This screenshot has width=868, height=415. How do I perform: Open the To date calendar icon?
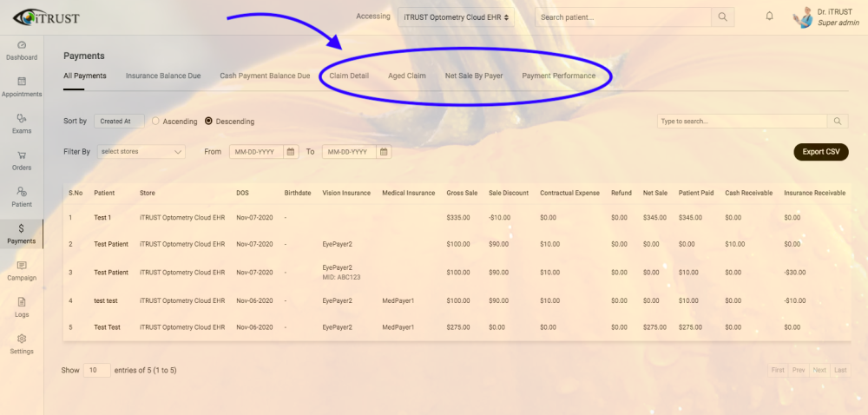384,152
